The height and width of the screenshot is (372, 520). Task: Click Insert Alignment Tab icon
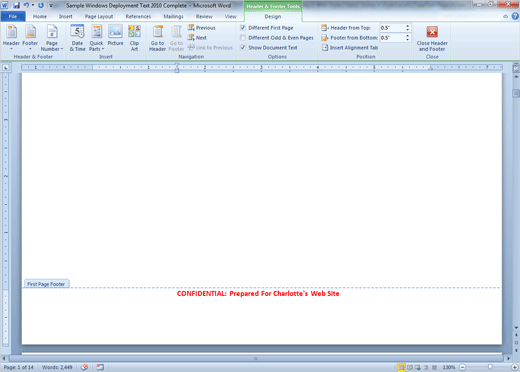[x=325, y=48]
